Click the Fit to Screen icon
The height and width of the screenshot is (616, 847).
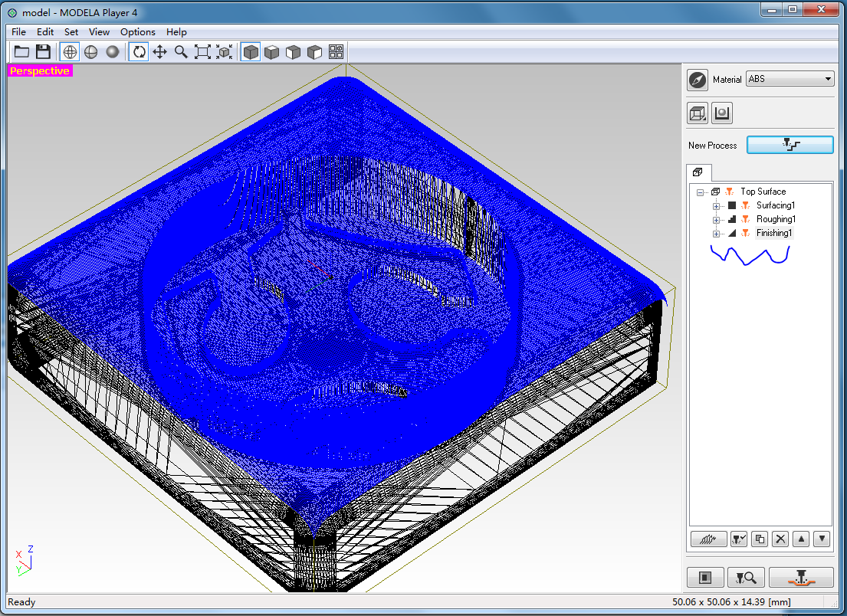(x=202, y=52)
